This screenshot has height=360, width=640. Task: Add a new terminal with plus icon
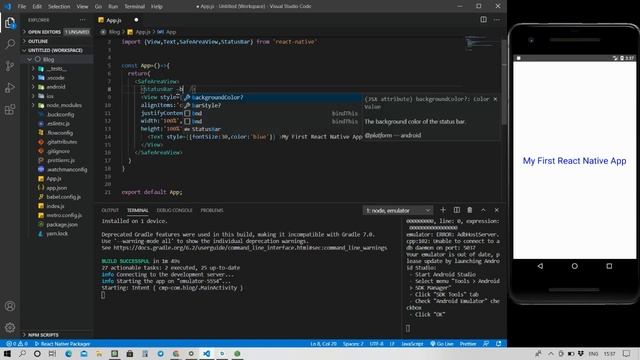[443, 210]
